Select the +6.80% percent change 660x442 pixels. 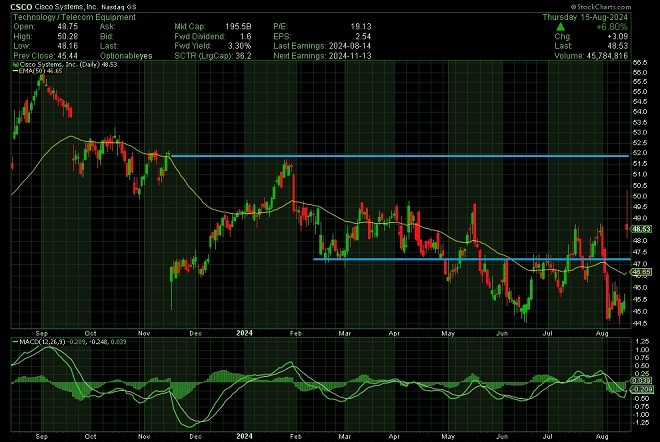612,27
